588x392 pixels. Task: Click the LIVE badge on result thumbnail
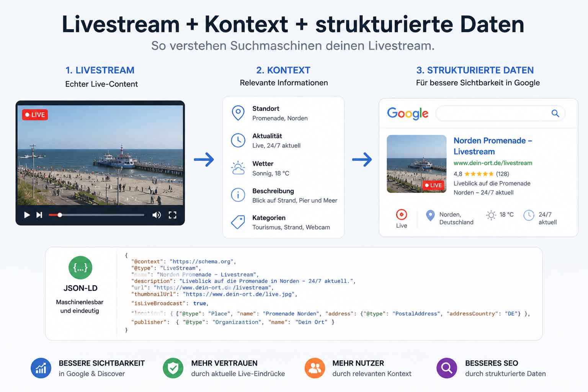click(433, 185)
